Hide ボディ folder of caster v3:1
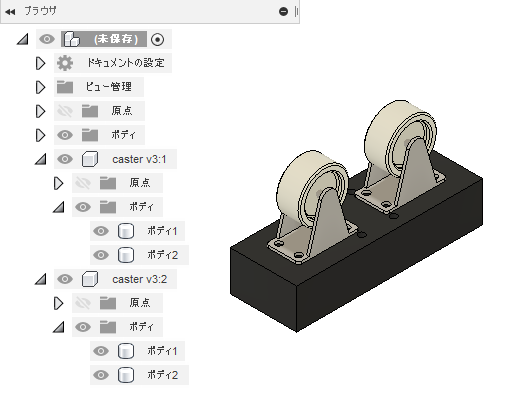 tap(83, 207)
